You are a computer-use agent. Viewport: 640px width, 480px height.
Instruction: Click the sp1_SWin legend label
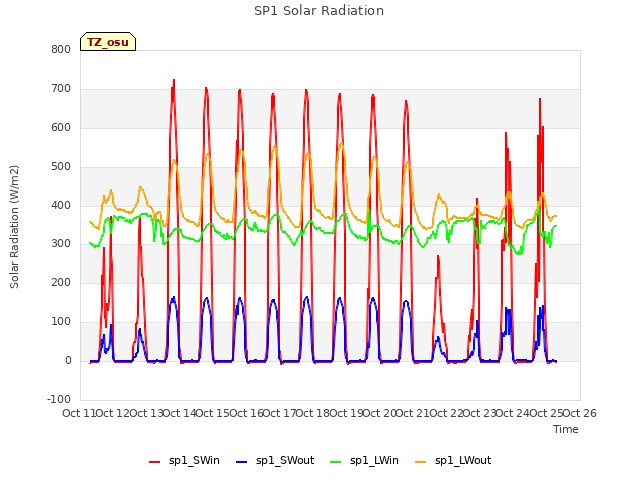pyautogui.click(x=194, y=460)
